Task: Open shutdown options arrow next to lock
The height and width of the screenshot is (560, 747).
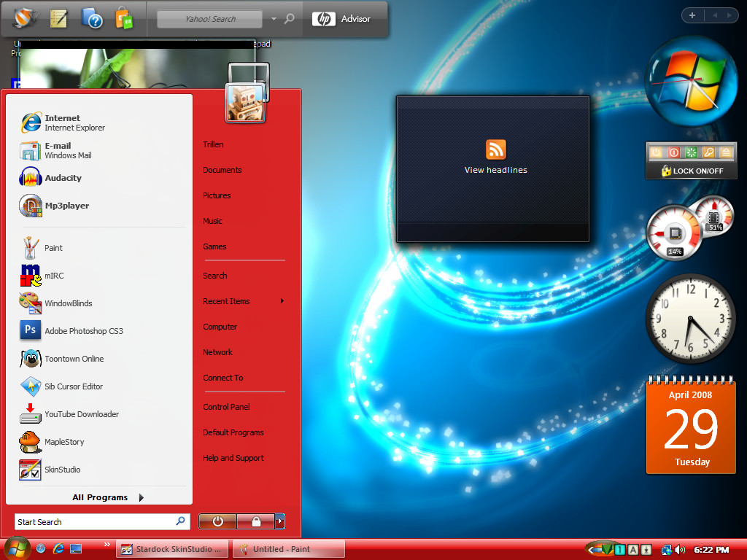Action: 280,521
